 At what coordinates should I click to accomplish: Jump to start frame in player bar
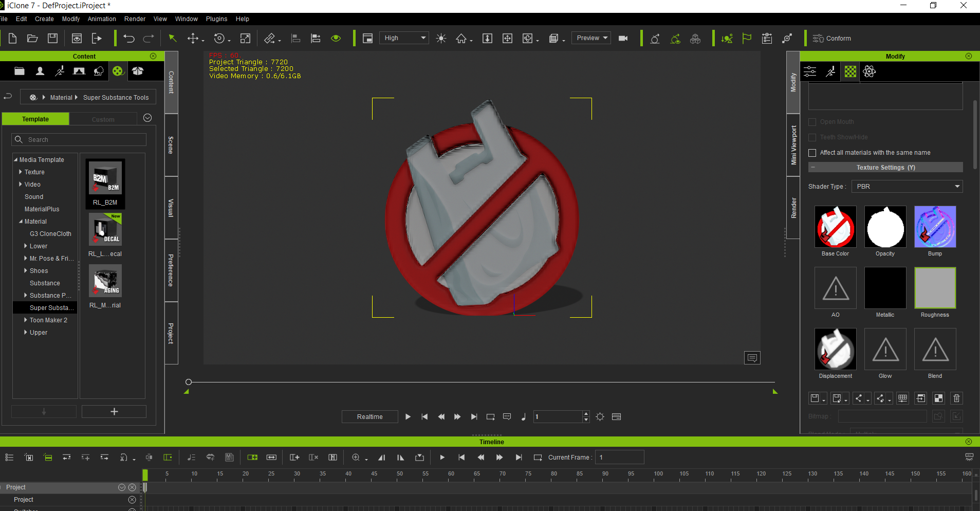(x=424, y=417)
